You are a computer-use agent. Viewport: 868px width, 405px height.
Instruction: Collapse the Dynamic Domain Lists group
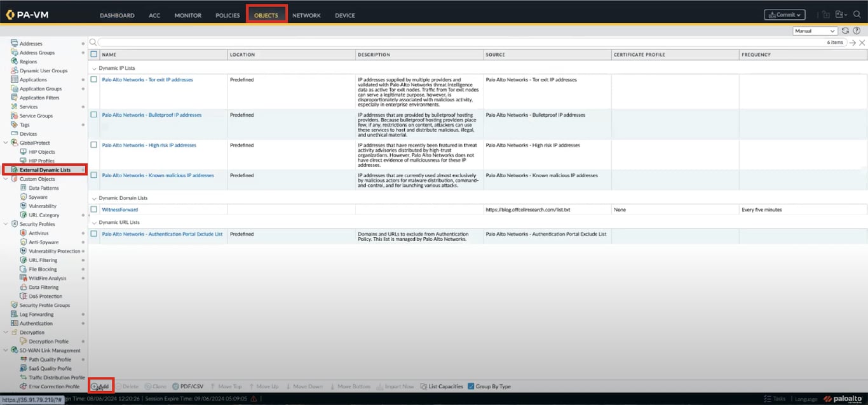[x=94, y=198]
